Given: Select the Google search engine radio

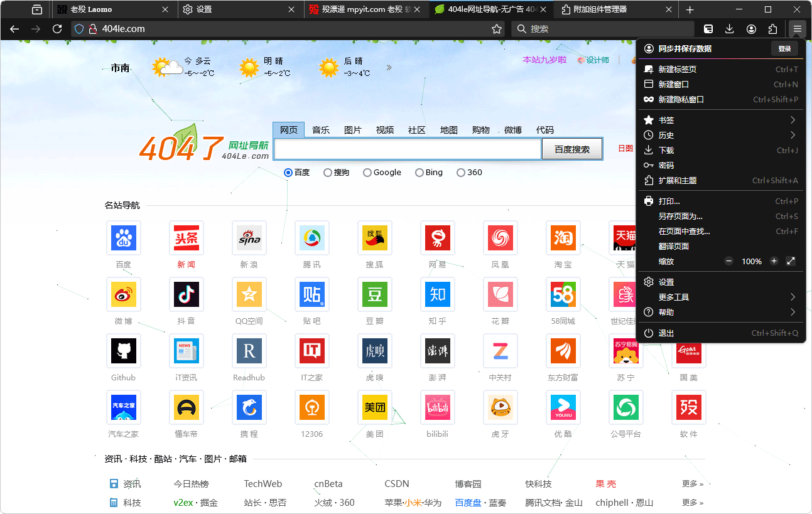Looking at the screenshot, I should tap(367, 173).
